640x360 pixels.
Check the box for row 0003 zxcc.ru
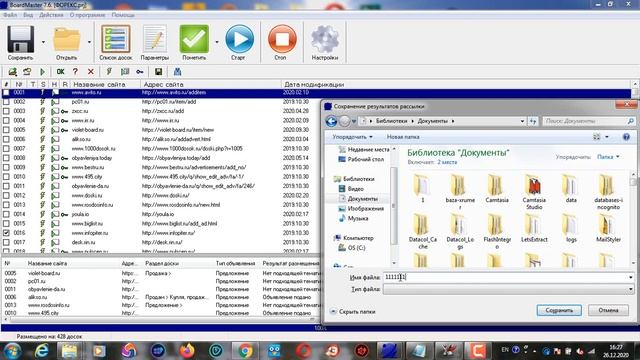point(6,111)
